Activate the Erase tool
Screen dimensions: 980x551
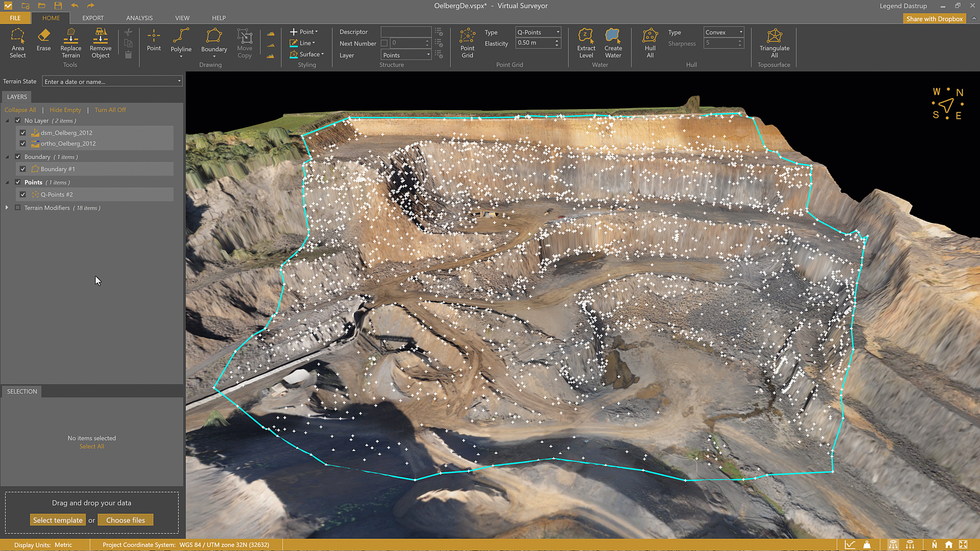(43, 40)
